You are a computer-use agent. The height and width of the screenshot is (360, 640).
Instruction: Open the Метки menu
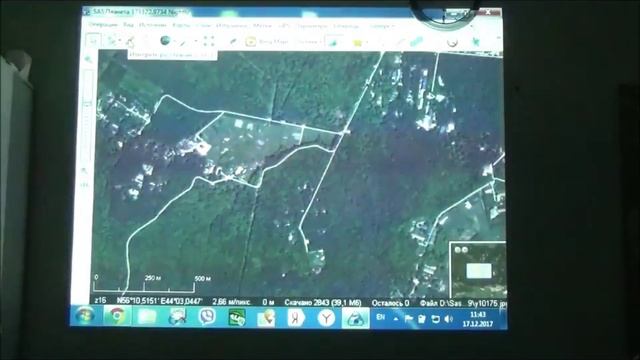[x=262, y=26]
